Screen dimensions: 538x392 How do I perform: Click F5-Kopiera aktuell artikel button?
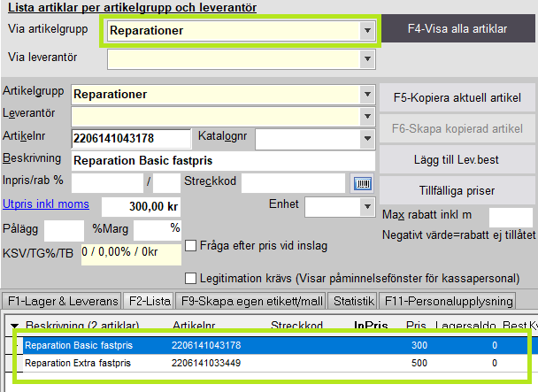[457, 96]
